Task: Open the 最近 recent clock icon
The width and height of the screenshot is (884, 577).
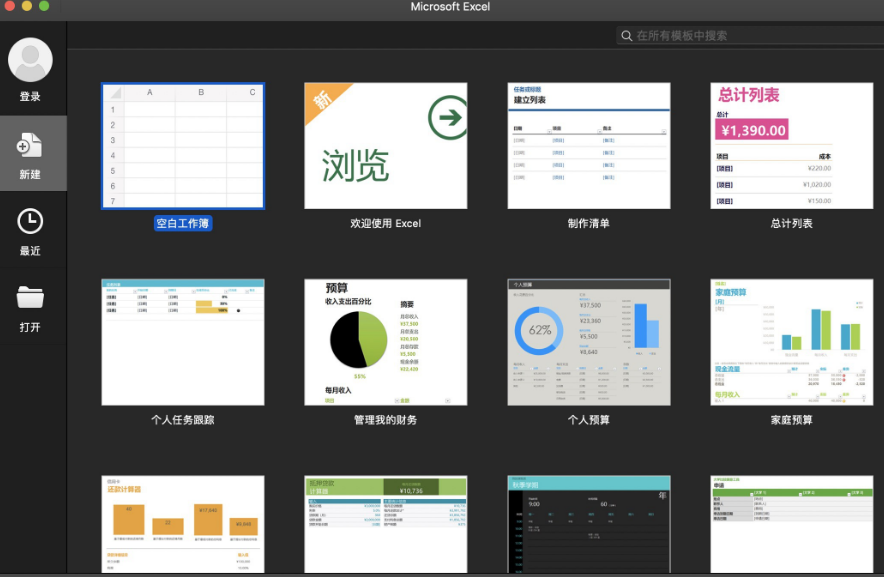Action: [30, 222]
